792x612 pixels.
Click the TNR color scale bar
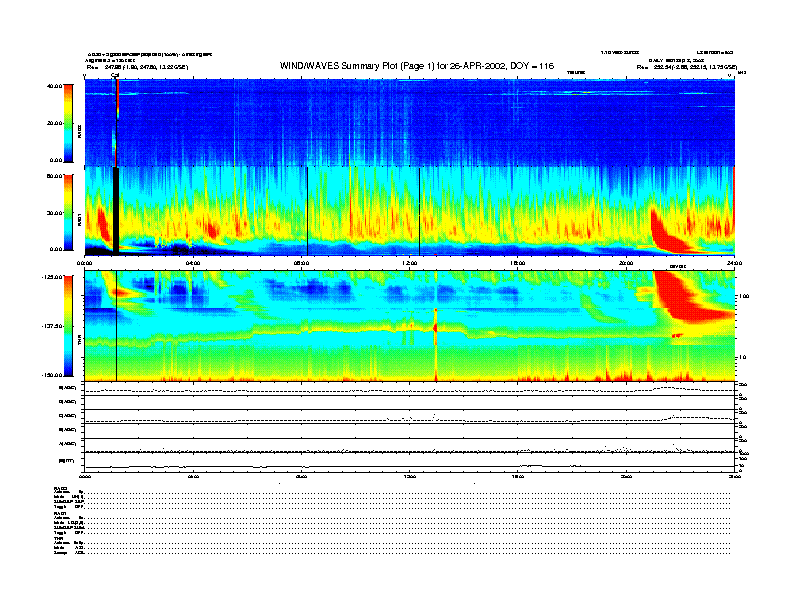[68, 326]
